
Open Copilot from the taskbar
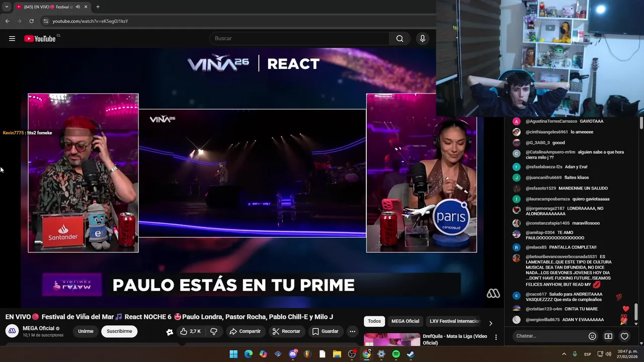(x=263, y=354)
